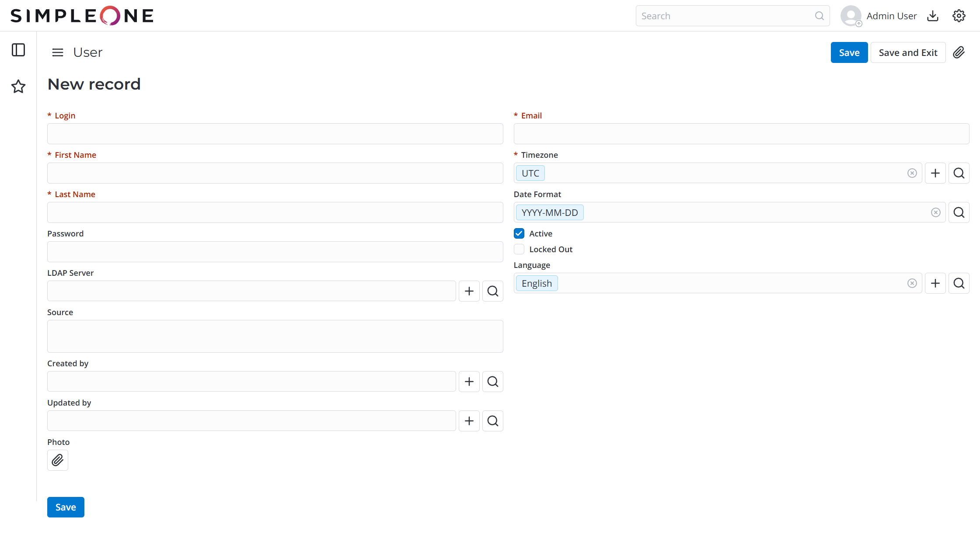Open the burger menu next to User
980x538 pixels.
click(57, 52)
